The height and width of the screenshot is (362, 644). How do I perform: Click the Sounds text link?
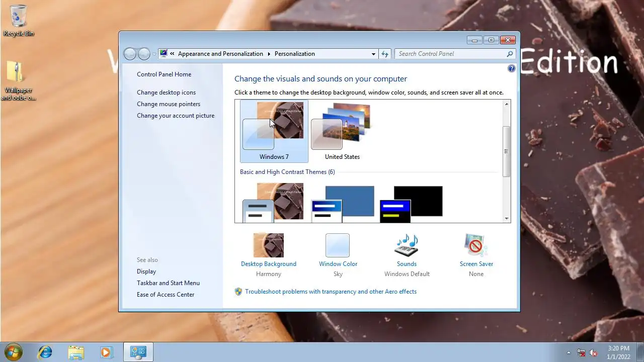tap(407, 264)
